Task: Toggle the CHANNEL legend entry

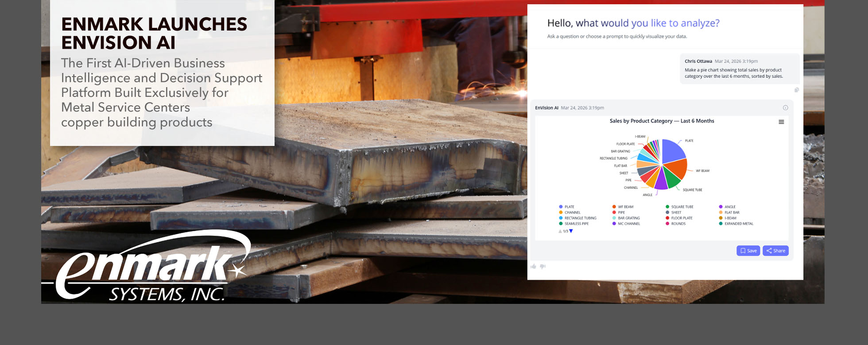Action: coord(570,213)
